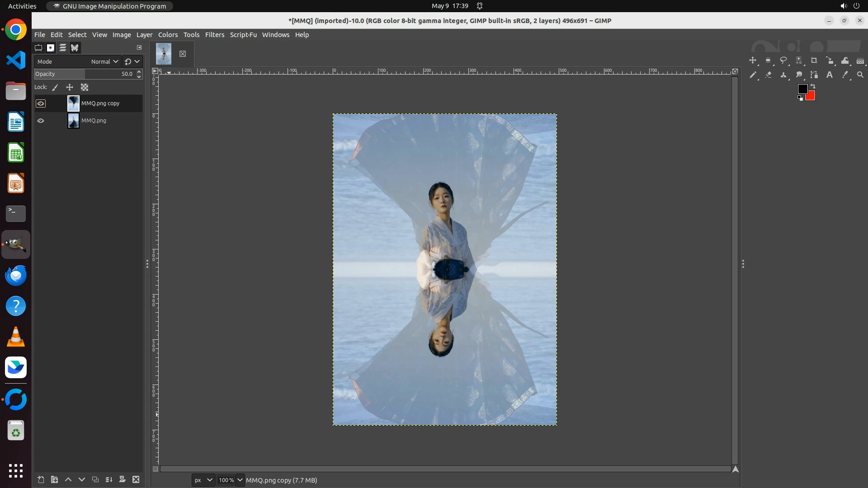Click the red background color swatch

click(x=811, y=96)
